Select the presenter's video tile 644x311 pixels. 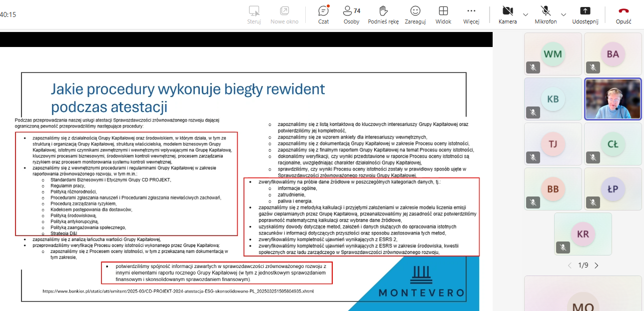click(613, 99)
